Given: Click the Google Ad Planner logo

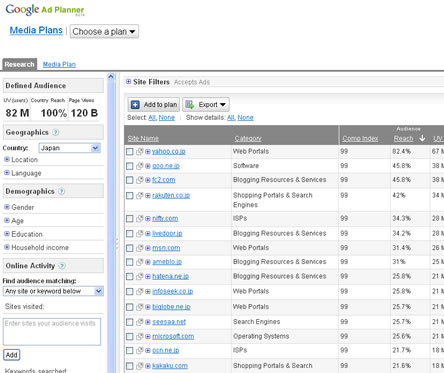Looking at the screenshot, I should click(45, 10).
